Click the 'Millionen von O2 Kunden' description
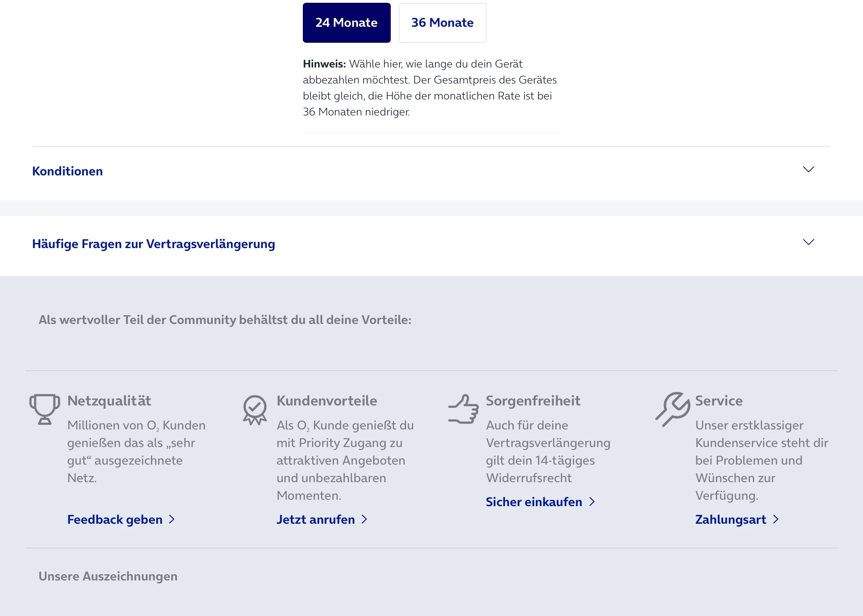This screenshot has height=616, width=863. [x=136, y=451]
